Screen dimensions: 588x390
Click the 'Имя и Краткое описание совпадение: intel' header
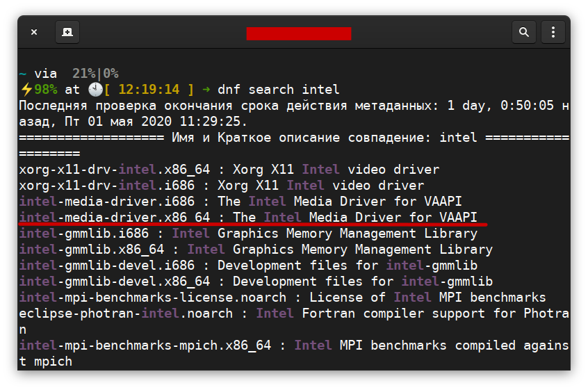tap(325, 138)
